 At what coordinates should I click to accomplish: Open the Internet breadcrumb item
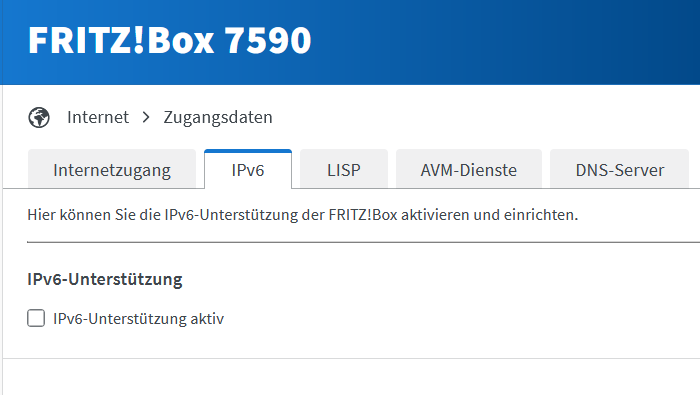(98, 117)
